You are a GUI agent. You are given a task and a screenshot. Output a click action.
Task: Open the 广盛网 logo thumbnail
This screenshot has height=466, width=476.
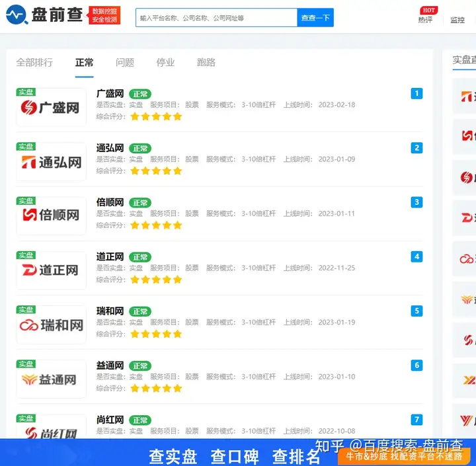[51, 107]
